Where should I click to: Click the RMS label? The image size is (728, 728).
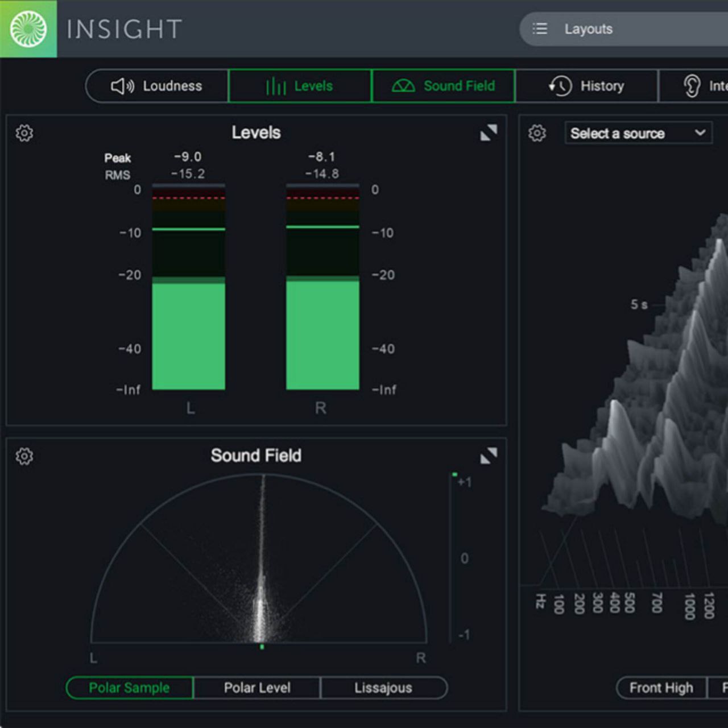click(x=118, y=175)
